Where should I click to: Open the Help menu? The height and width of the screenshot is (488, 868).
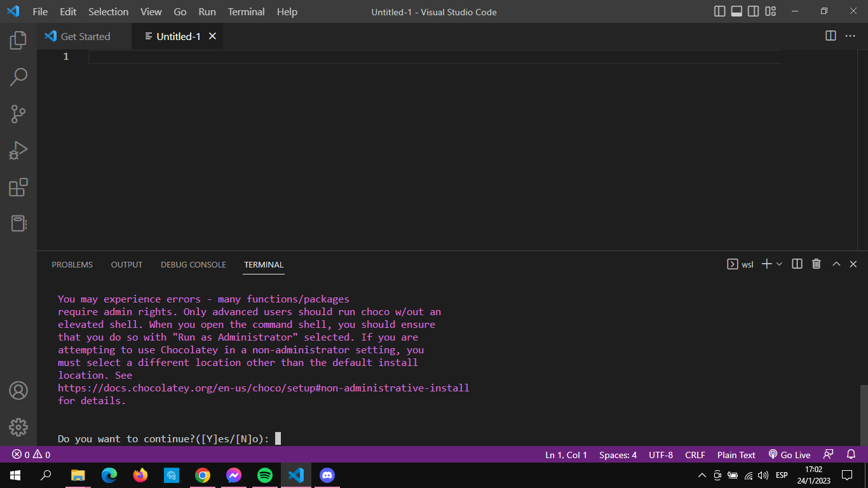coord(287,11)
